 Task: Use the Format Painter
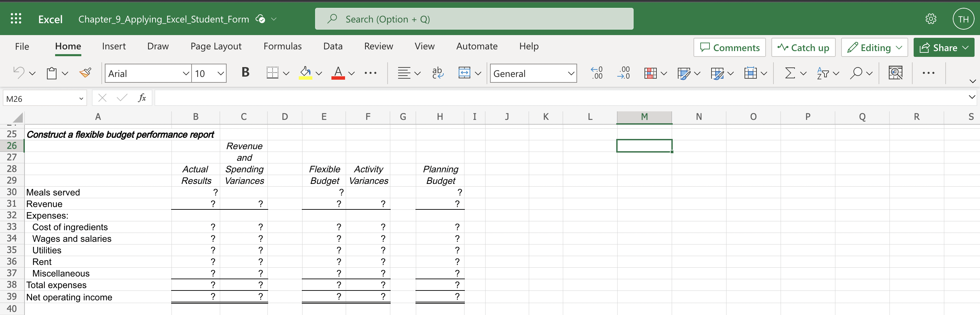pos(85,73)
